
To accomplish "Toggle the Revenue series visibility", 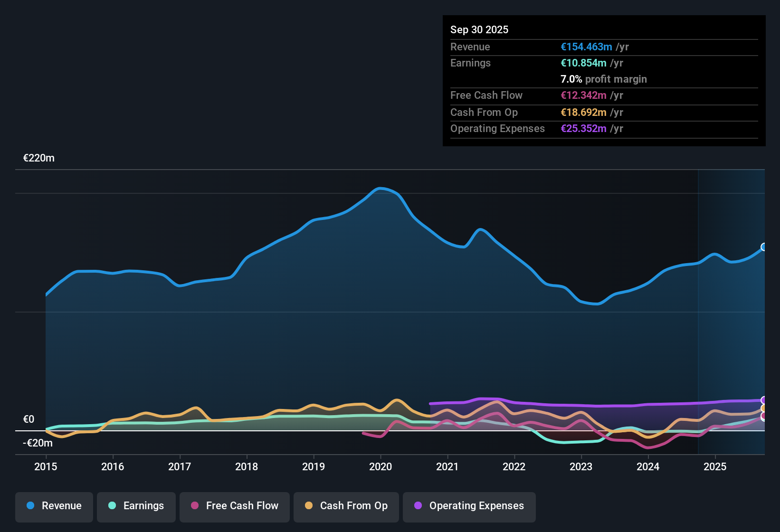I will (x=54, y=506).
